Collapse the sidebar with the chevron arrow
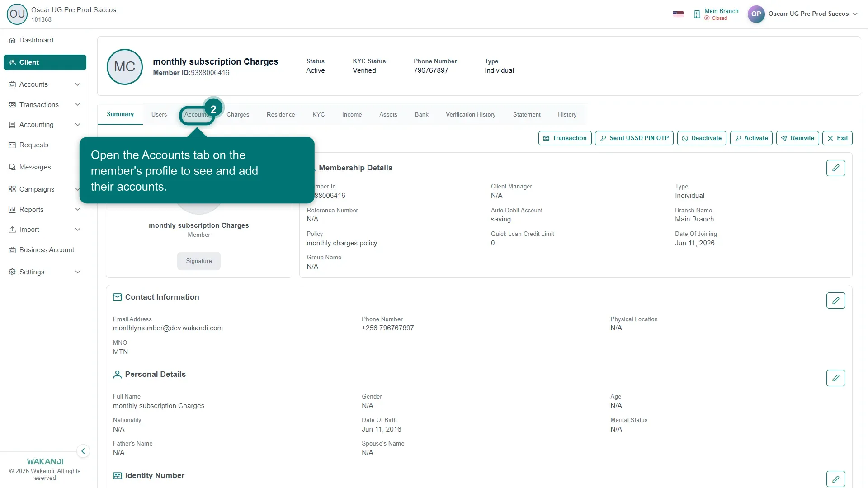The width and height of the screenshot is (868, 488). pos(83,451)
